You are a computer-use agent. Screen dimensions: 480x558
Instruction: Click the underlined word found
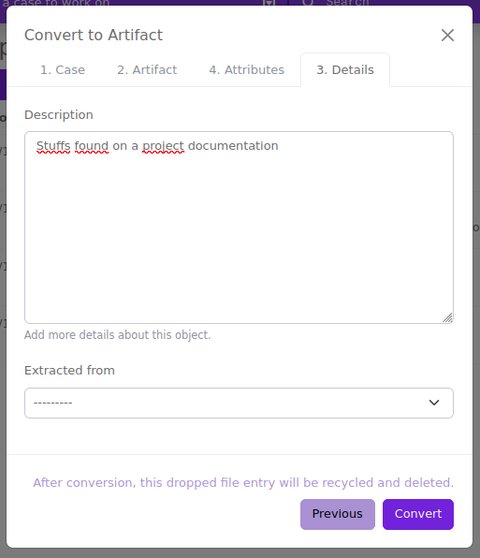coord(91,146)
